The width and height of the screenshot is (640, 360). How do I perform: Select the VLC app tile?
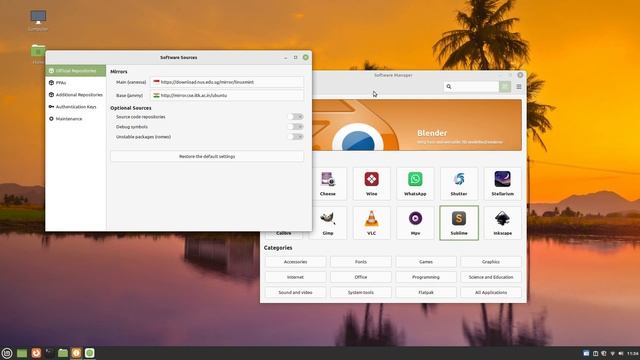point(371,223)
